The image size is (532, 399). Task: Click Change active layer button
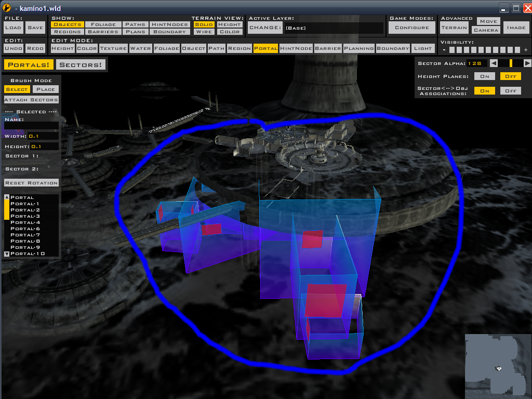[265, 28]
